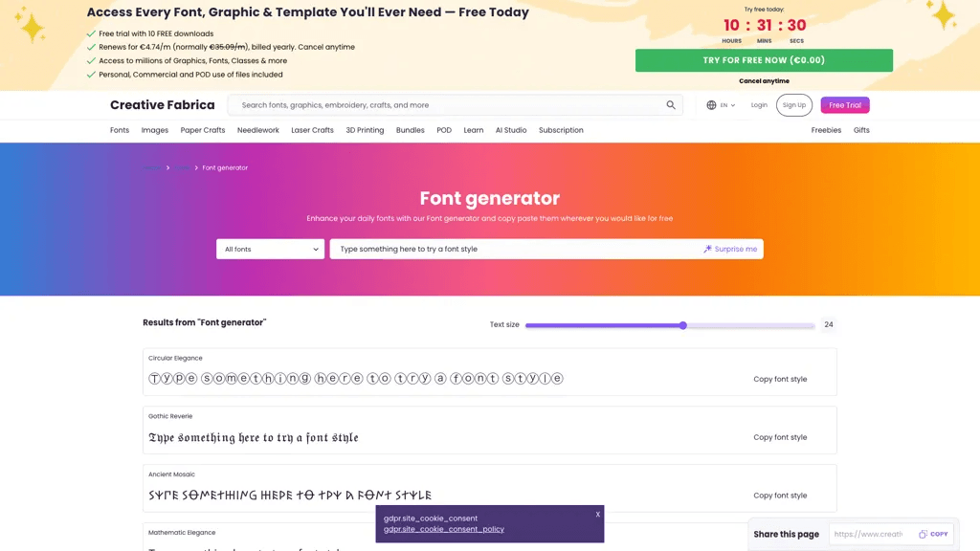
Task: Click the Free Trial button
Action: pos(845,105)
